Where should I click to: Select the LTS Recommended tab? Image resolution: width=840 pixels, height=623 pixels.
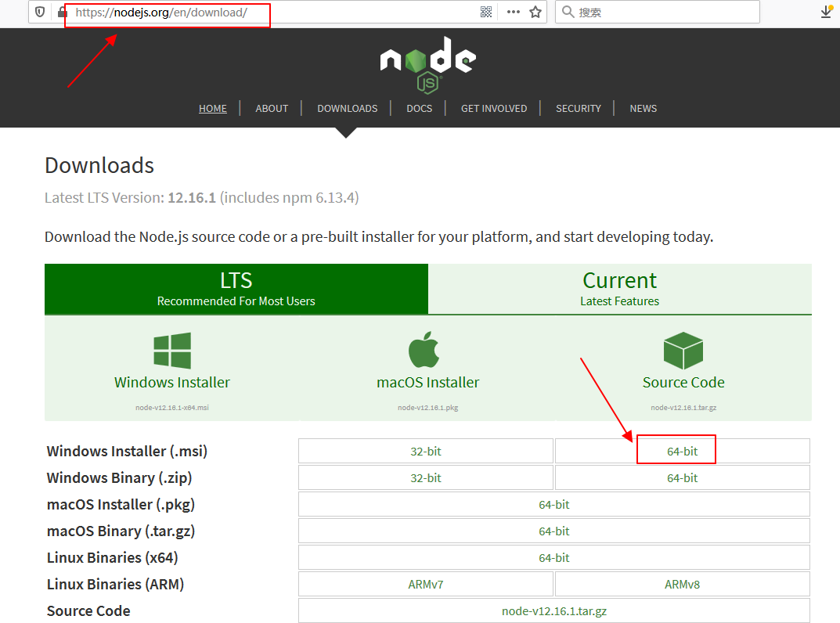coord(236,289)
